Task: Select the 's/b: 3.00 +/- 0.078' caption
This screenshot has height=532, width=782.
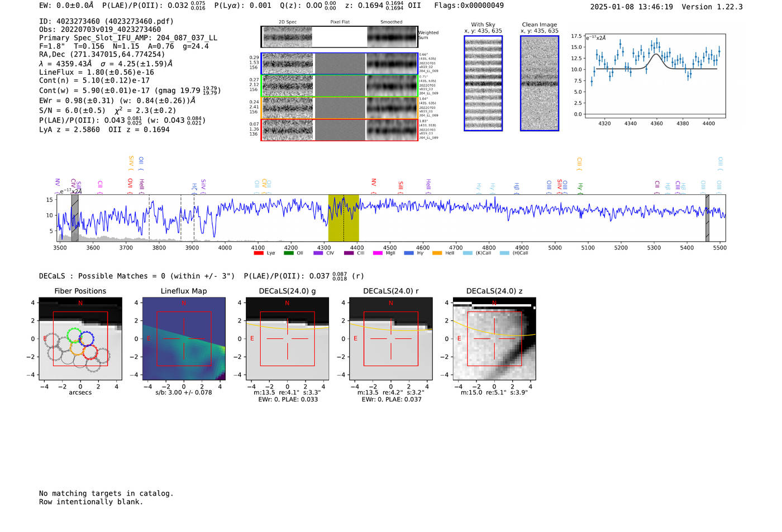Action: [x=184, y=392]
